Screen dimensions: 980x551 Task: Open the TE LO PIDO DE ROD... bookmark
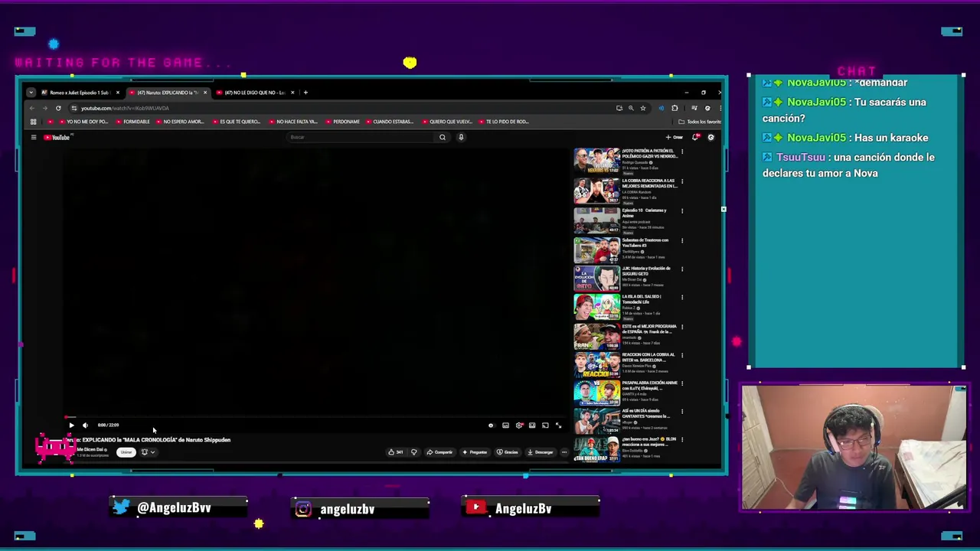click(x=503, y=122)
